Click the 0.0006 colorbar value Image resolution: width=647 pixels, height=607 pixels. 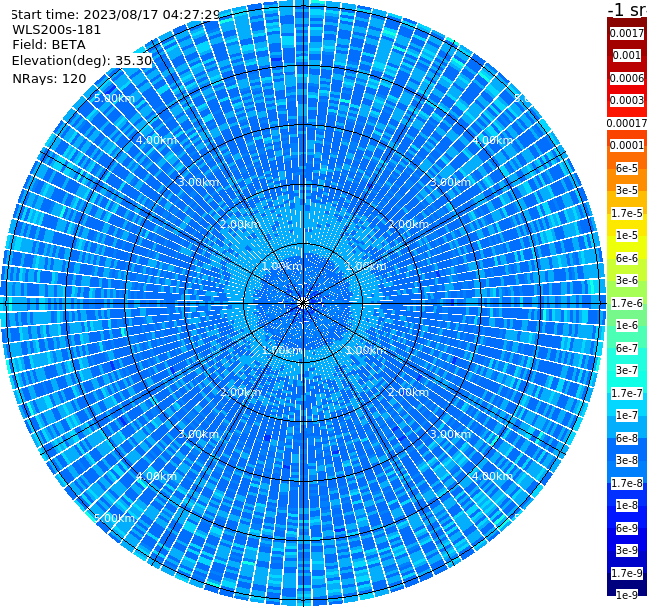pos(627,78)
